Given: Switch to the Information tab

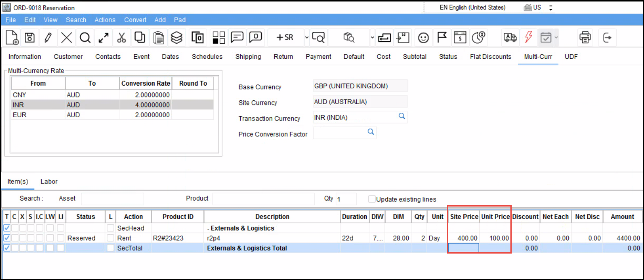Looking at the screenshot, I should 25,57.
